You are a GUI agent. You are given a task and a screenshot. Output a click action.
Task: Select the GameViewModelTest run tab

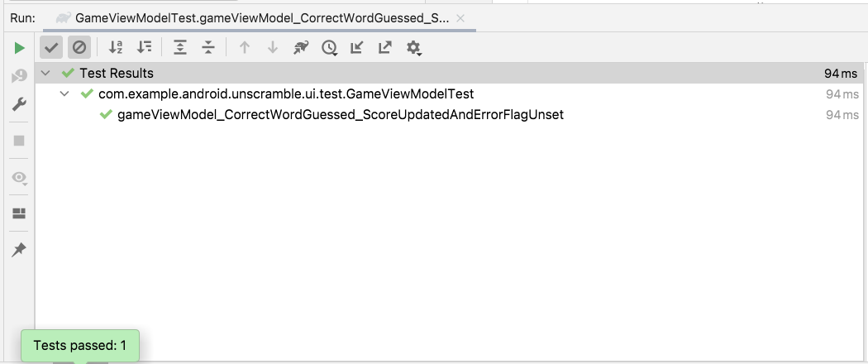pyautogui.click(x=260, y=17)
